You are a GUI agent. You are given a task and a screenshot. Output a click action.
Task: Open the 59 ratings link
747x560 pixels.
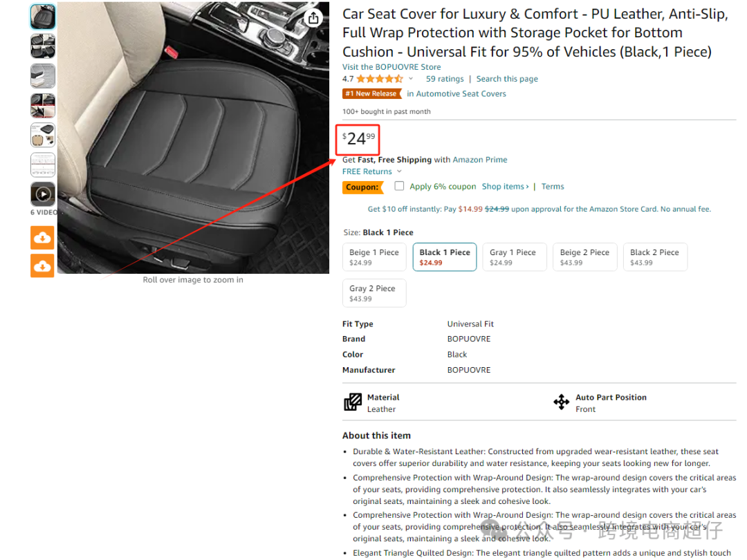[445, 79]
